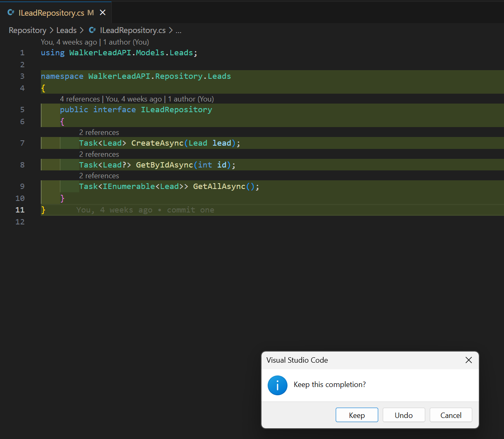Click the blue info icon in dialog
Viewport: 504px width, 439px height.
coord(278,385)
